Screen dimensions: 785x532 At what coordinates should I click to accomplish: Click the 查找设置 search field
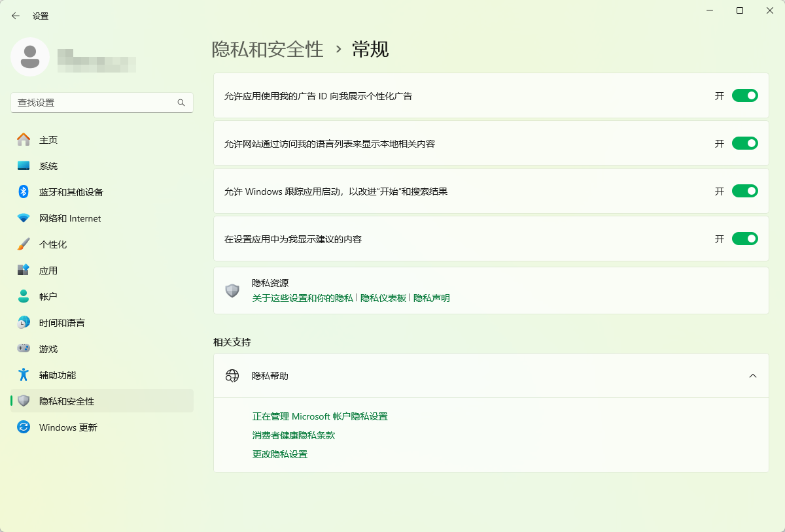pos(102,103)
